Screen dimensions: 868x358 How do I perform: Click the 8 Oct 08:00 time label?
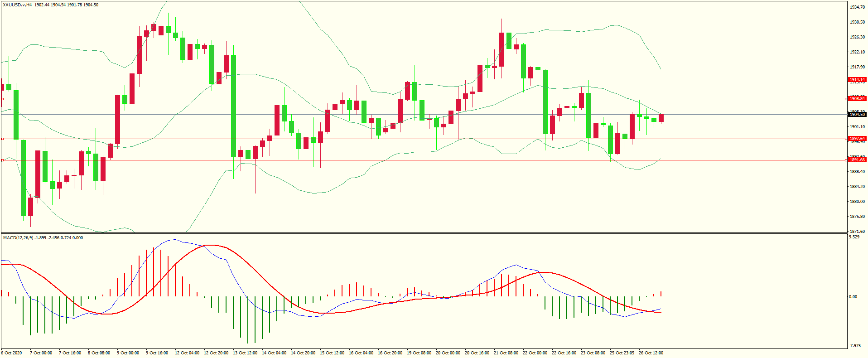(x=99, y=353)
